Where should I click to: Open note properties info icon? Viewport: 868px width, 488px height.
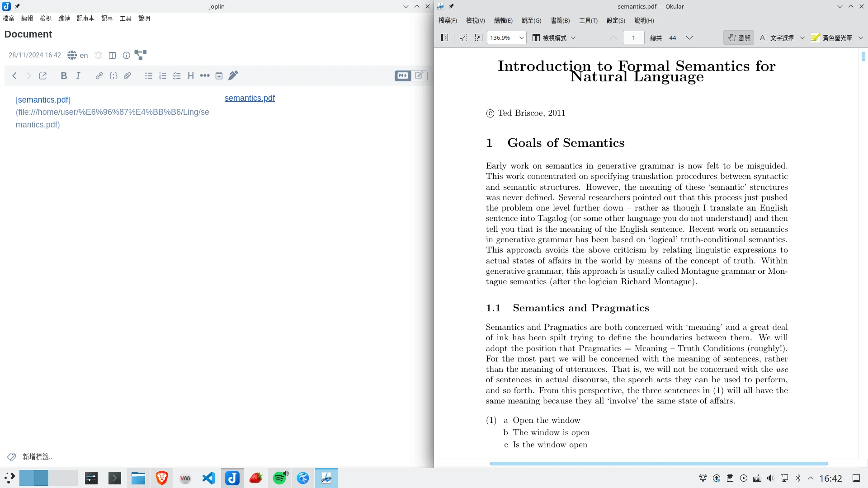[x=127, y=55]
